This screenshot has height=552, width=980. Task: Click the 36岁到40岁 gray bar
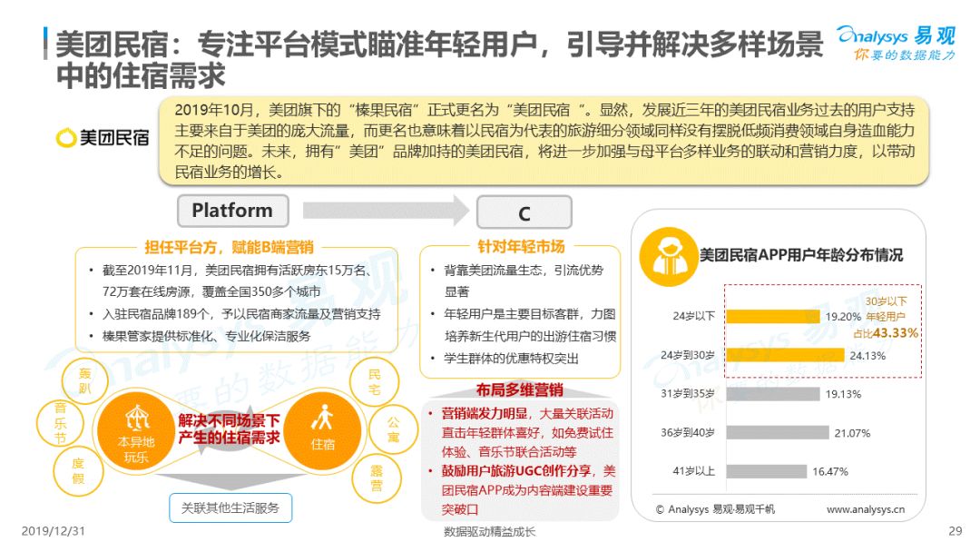778,432
